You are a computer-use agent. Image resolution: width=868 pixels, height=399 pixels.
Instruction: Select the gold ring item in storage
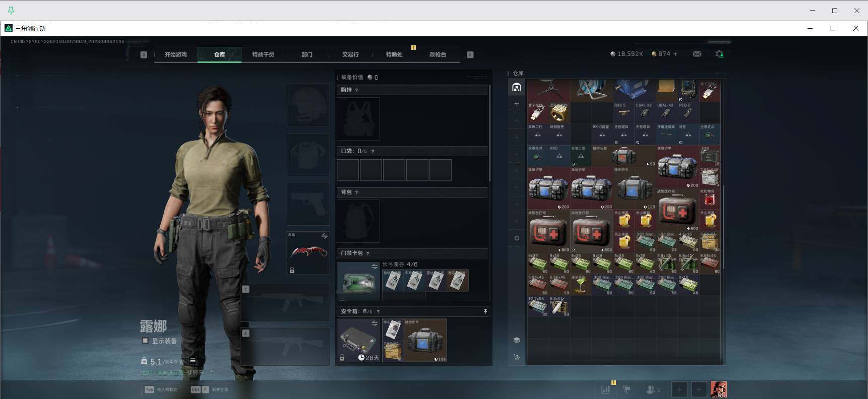click(559, 112)
